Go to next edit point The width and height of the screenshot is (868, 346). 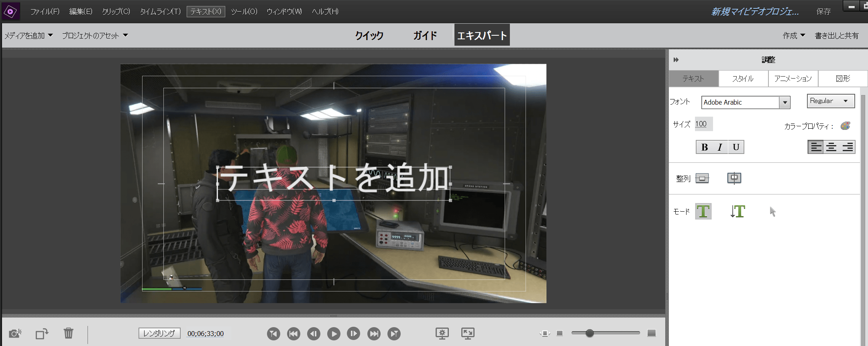tap(394, 334)
